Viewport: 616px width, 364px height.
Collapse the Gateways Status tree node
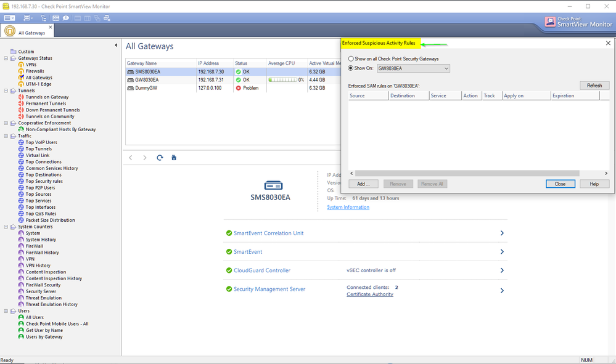point(6,58)
